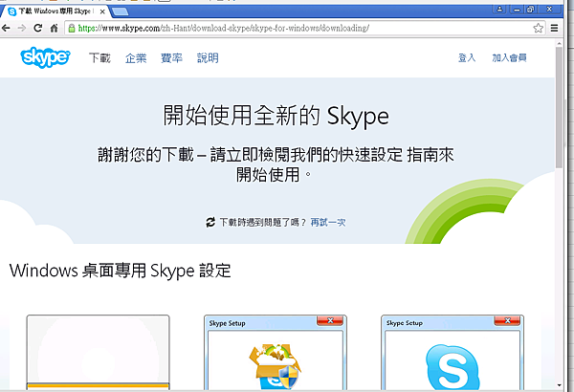Bookmark this page with the star icon

point(538,28)
